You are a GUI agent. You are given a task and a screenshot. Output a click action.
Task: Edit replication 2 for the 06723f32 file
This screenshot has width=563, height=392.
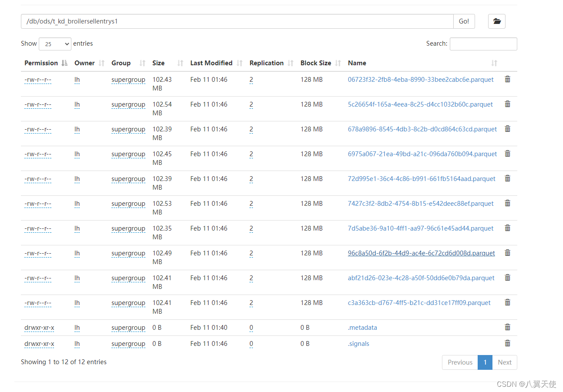[251, 80]
